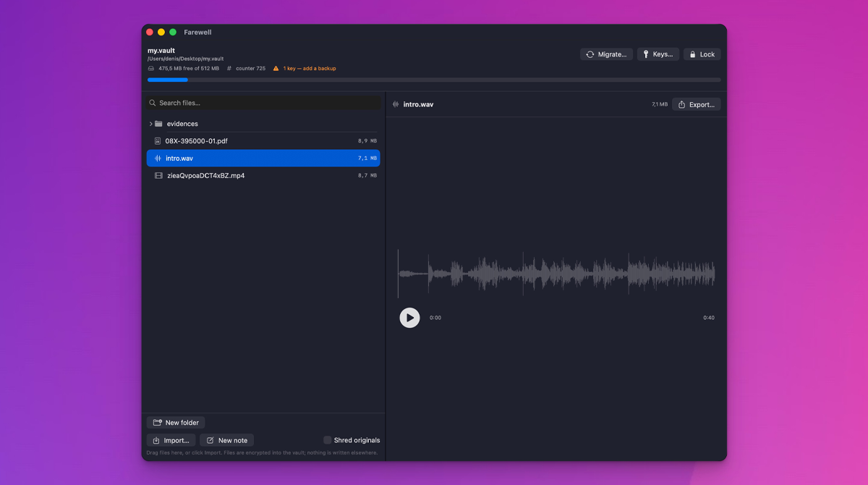Click the 'counter 725' text
Screen dimensions: 868x485
pos(250,69)
